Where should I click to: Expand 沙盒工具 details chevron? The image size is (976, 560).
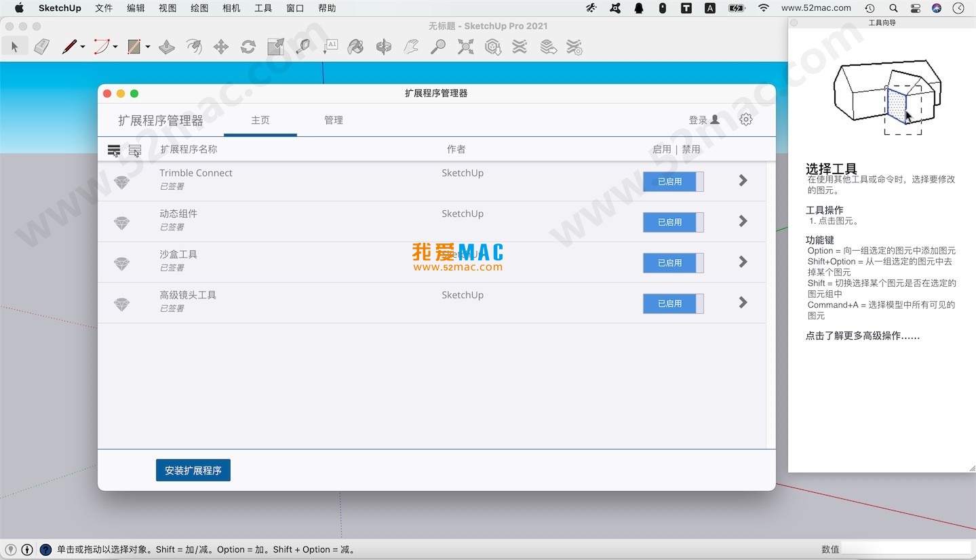[x=743, y=262]
